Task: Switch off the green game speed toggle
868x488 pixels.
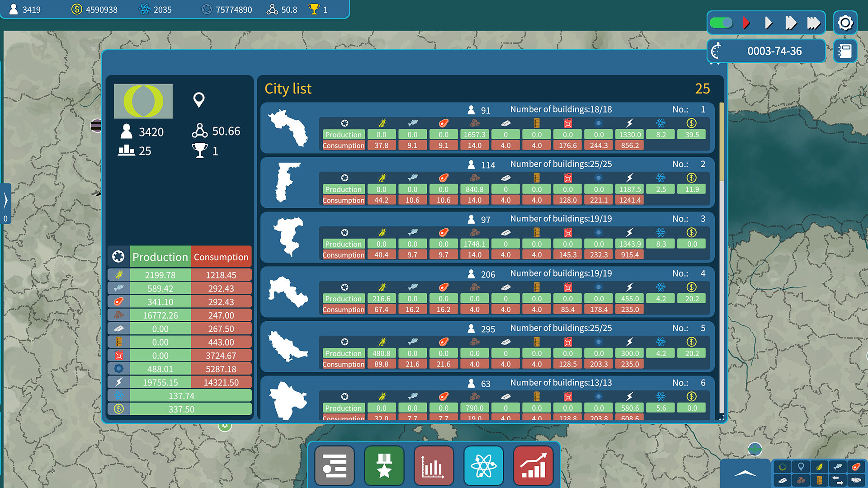Action: click(x=721, y=22)
